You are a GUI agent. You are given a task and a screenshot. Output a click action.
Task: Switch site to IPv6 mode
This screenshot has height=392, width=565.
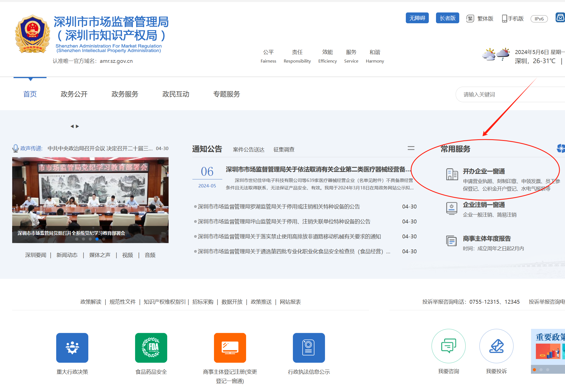pyautogui.click(x=539, y=19)
